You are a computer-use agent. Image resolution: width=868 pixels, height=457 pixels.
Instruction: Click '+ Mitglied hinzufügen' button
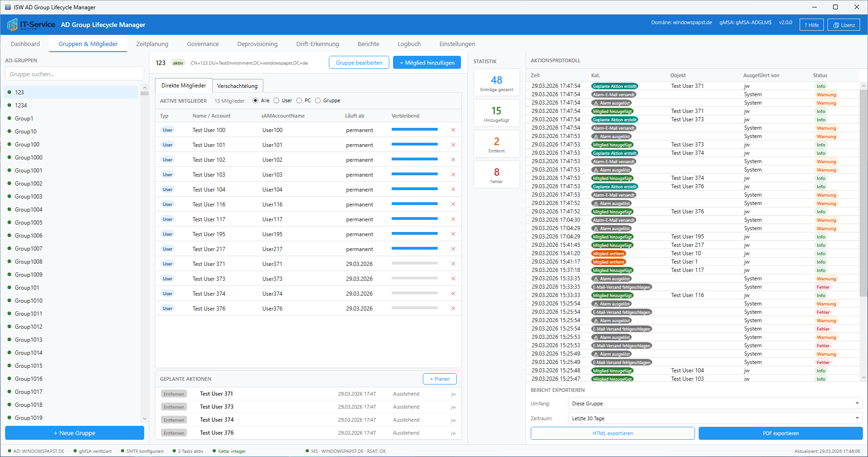[x=427, y=63]
